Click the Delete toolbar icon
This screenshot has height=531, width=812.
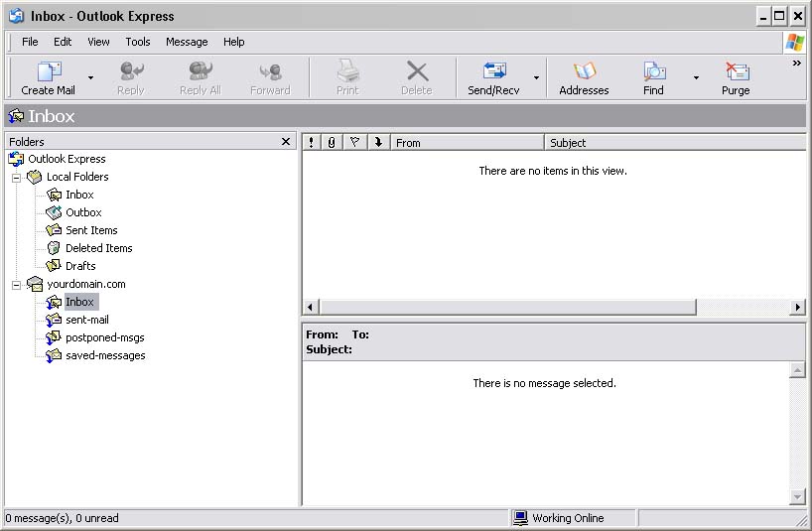[x=417, y=70]
